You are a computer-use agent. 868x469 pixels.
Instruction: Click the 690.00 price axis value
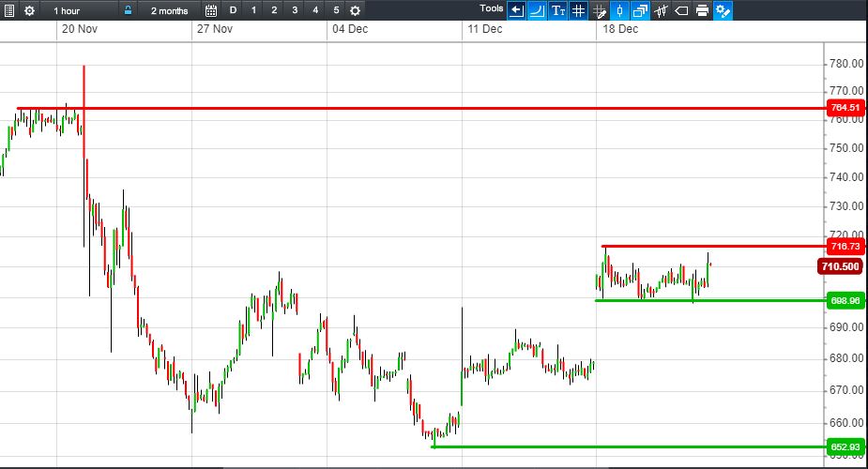point(846,326)
